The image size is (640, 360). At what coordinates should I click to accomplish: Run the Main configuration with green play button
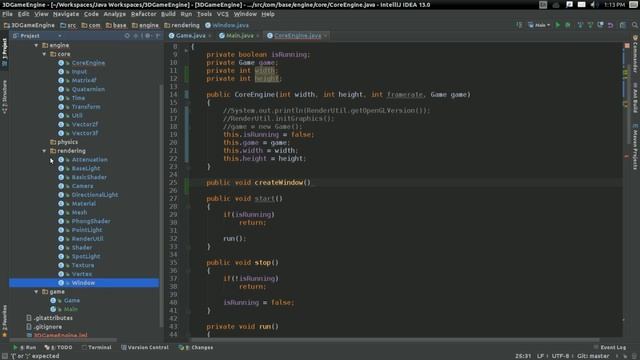tap(558, 25)
